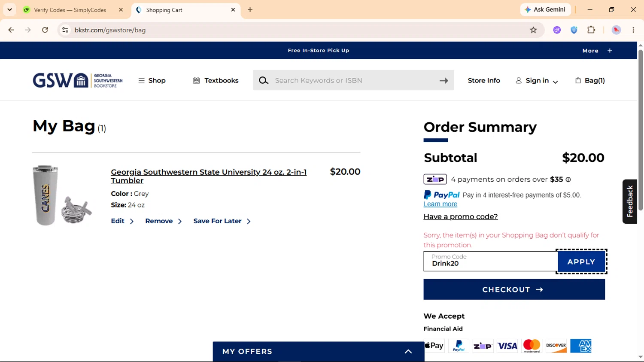The height and width of the screenshot is (362, 644).
Task: Reload the current page
Action: [x=45, y=30]
